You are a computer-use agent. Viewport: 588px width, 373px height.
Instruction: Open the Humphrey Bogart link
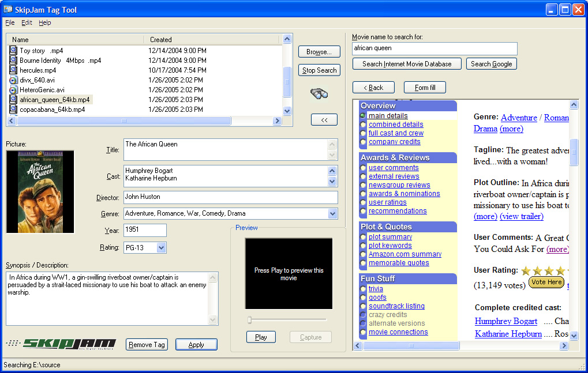pos(506,321)
